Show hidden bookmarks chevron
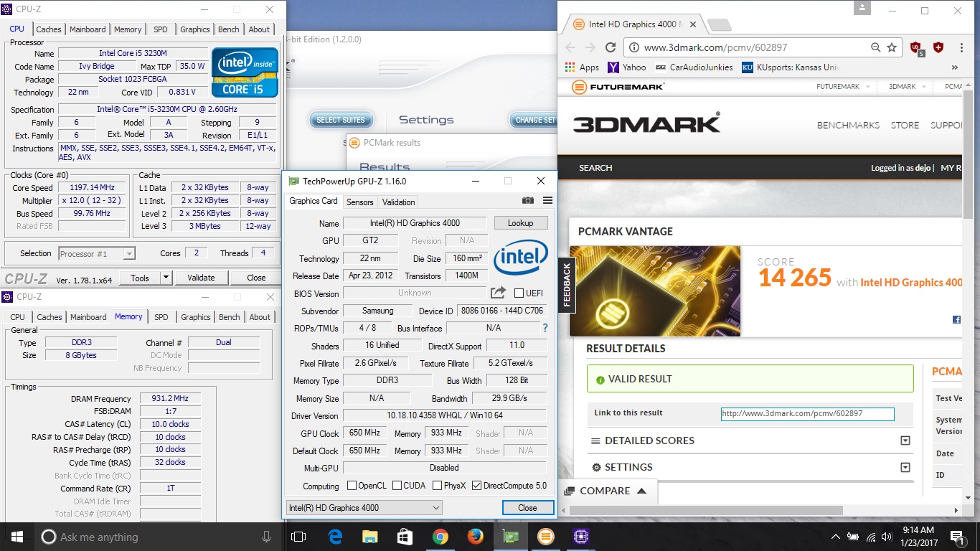The height and width of the screenshot is (551, 980). click(x=955, y=67)
